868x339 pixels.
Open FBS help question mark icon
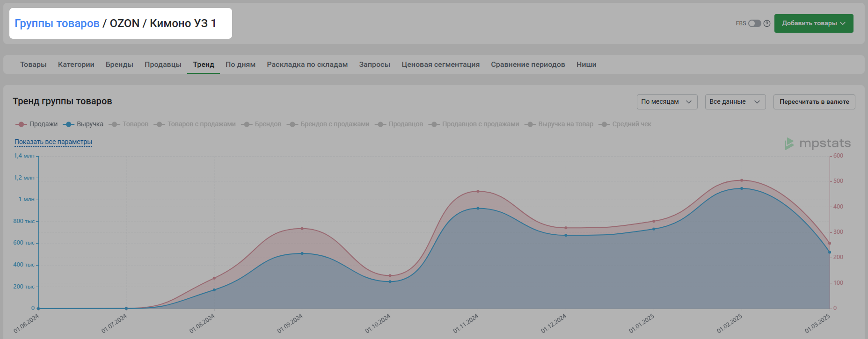tap(767, 23)
